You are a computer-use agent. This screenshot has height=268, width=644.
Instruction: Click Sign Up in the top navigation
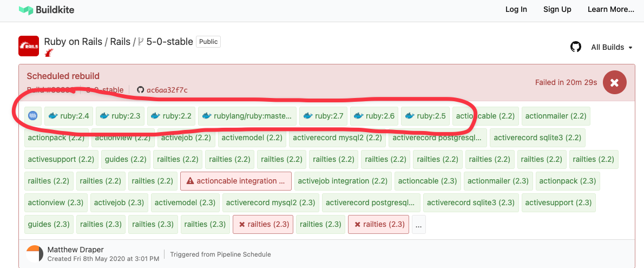[x=557, y=9]
